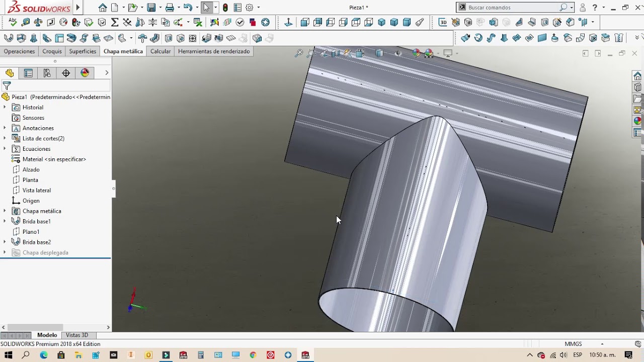This screenshot has height=362, width=644.
Task: Click the Base Flange sheet metal icon
Action: [9, 38]
